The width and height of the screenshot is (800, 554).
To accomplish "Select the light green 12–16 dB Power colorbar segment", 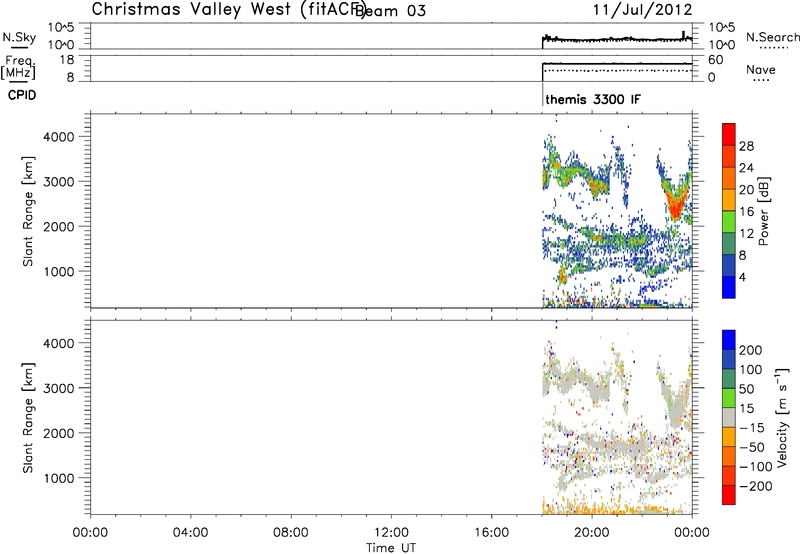I will click(x=729, y=222).
